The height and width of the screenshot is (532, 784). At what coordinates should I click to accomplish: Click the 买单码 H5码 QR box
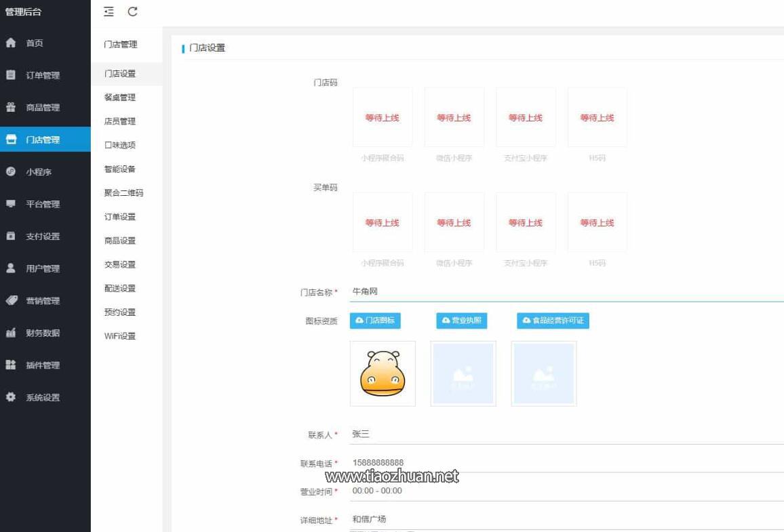tap(597, 222)
